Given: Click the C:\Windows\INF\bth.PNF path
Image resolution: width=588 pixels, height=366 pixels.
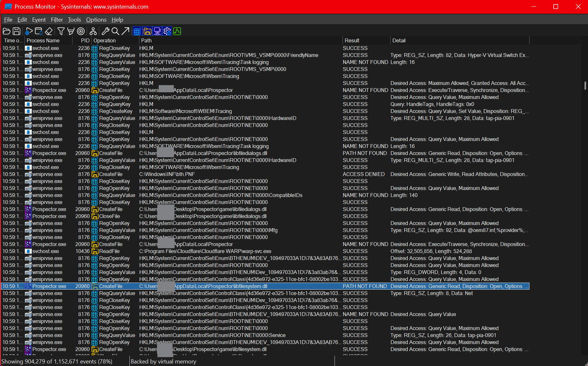Looking at the screenshot, I should [167, 174].
